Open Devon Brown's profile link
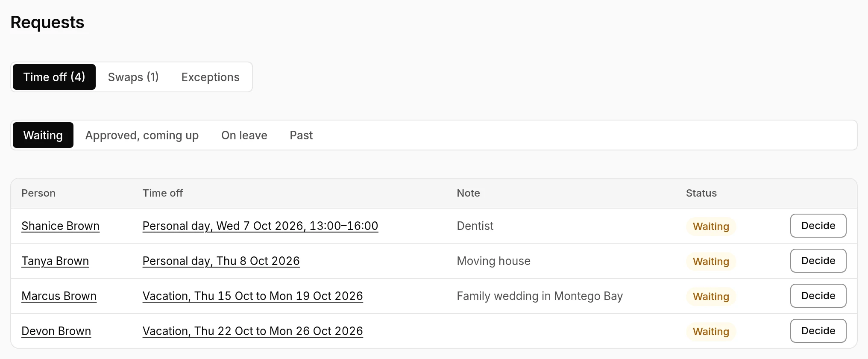868x359 pixels. pyautogui.click(x=56, y=331)
